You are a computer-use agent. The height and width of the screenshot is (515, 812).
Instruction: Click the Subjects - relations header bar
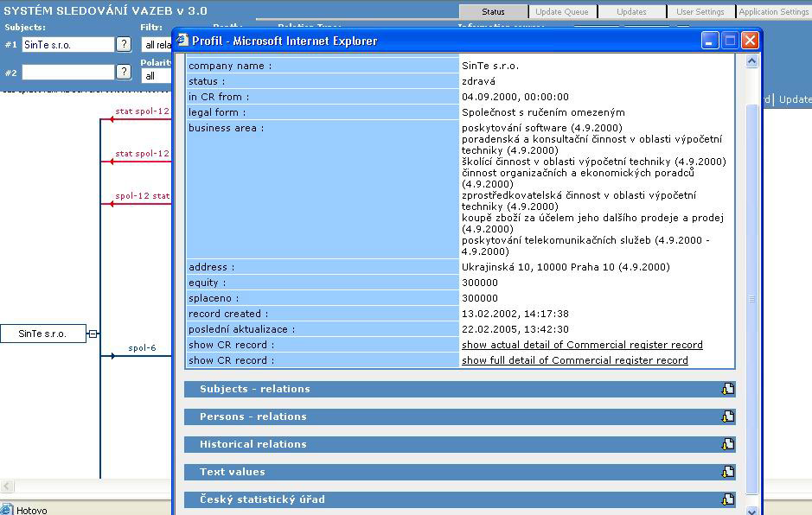460,389
